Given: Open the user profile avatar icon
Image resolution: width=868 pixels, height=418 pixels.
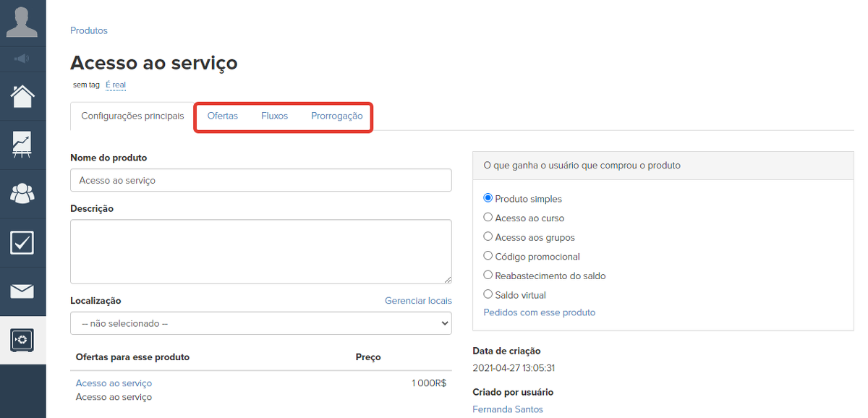Looking at the screenshot, I should pyautogui.click(x=22, y=22).
